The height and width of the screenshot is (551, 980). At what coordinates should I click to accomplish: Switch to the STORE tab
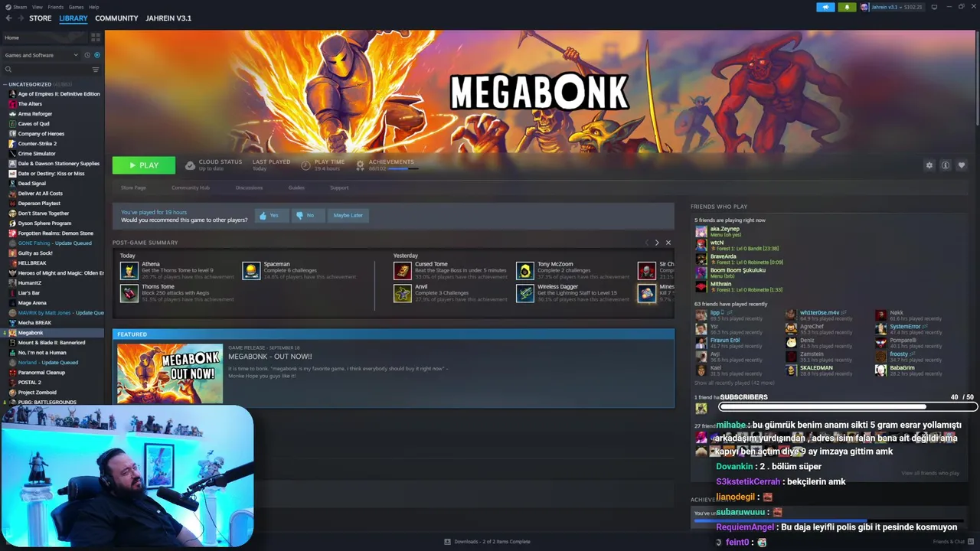point(41,18)
